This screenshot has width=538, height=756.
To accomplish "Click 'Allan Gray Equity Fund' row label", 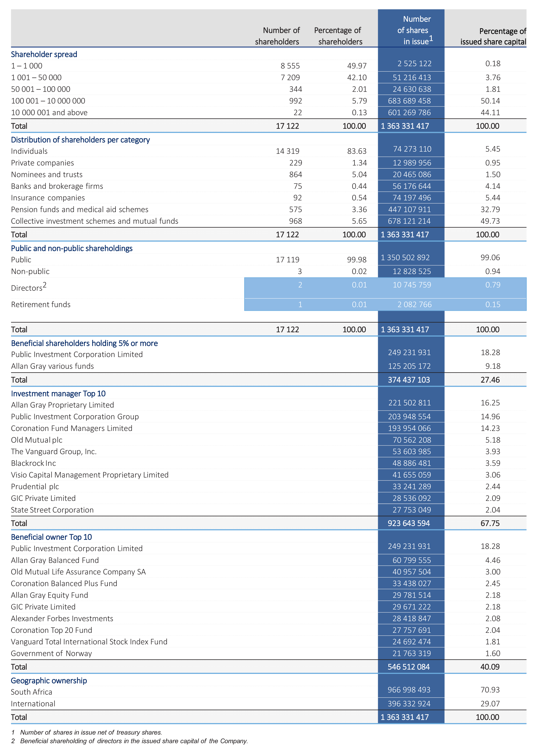I will (x=49, y=595).
